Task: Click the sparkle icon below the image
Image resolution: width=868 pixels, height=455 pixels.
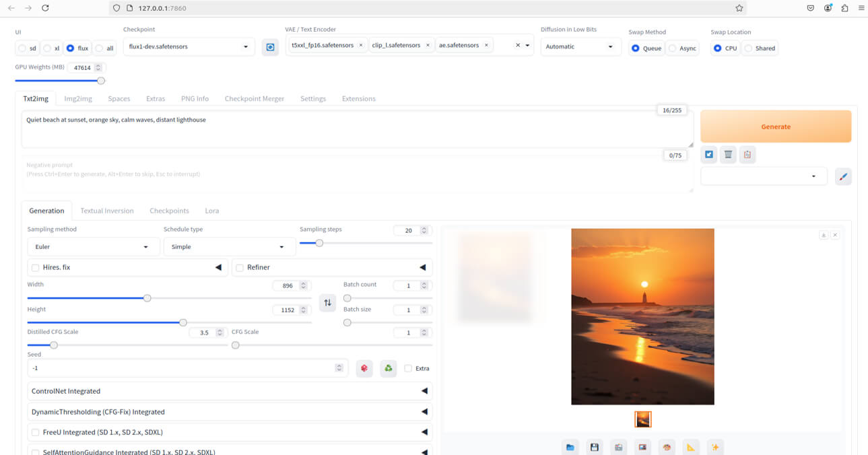Action: (x=715, y=447)
